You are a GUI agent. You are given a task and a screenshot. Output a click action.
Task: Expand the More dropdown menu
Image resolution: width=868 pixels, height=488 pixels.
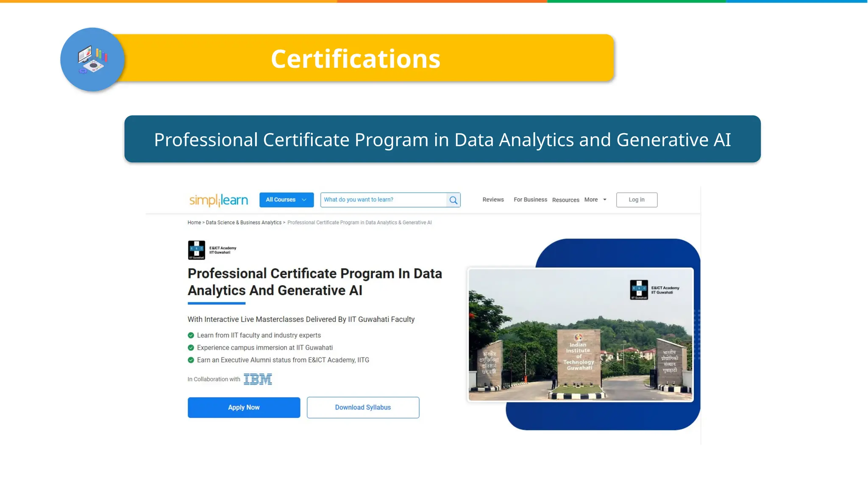coord(595,200)
